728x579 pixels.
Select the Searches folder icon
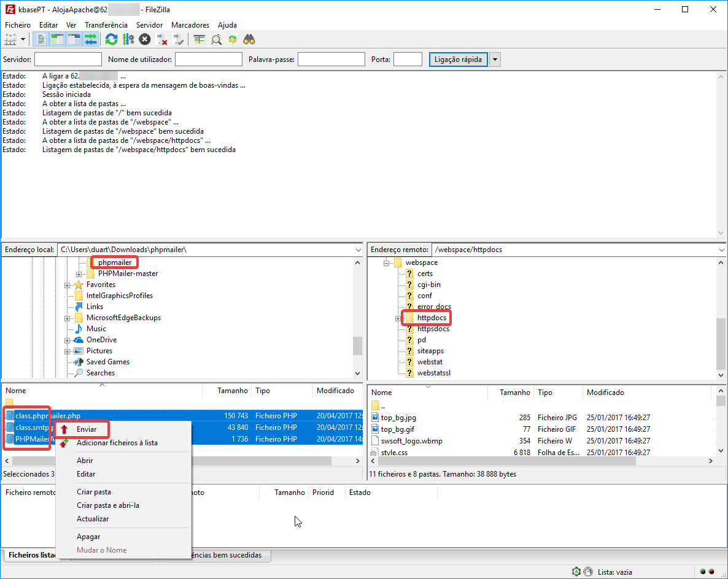[79, 372]
